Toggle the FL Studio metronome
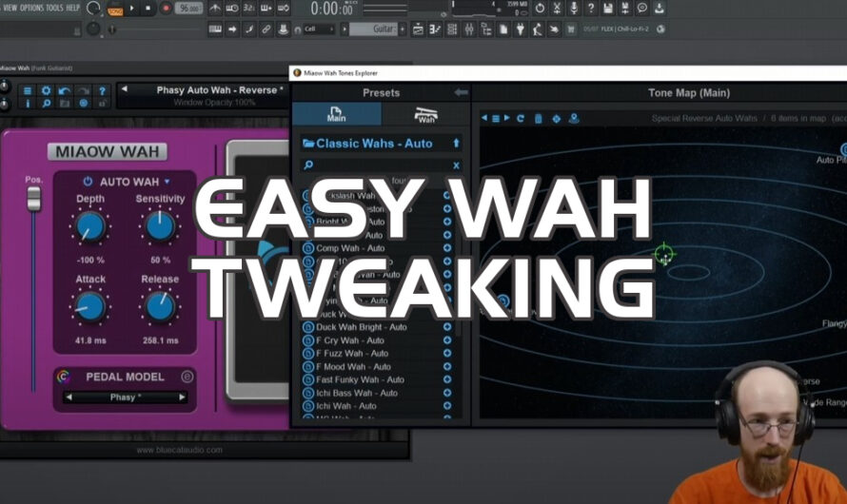Image resolution: width=847 pixels, height=504 pixels. 215,9
